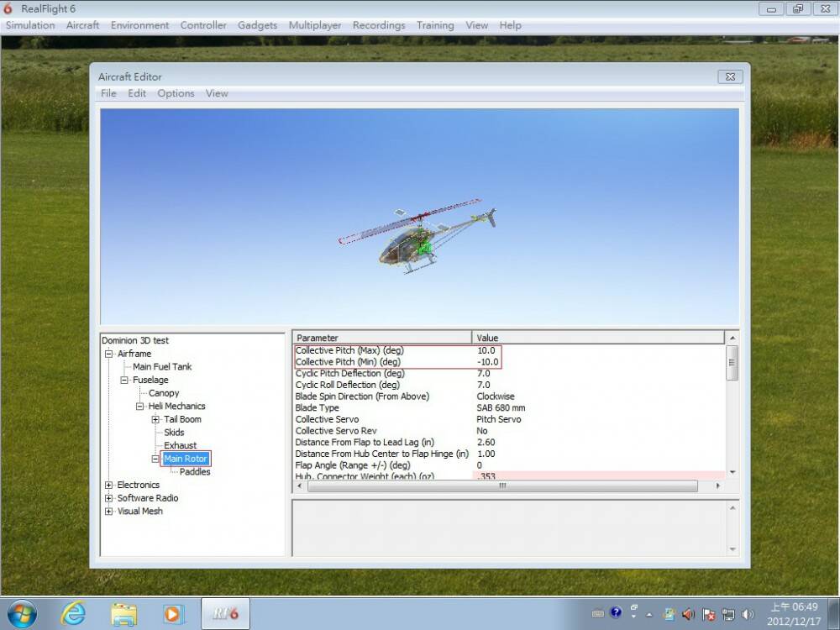Click the Parameter column header
The image size is (840, 630).
click(x=382, y=338)
